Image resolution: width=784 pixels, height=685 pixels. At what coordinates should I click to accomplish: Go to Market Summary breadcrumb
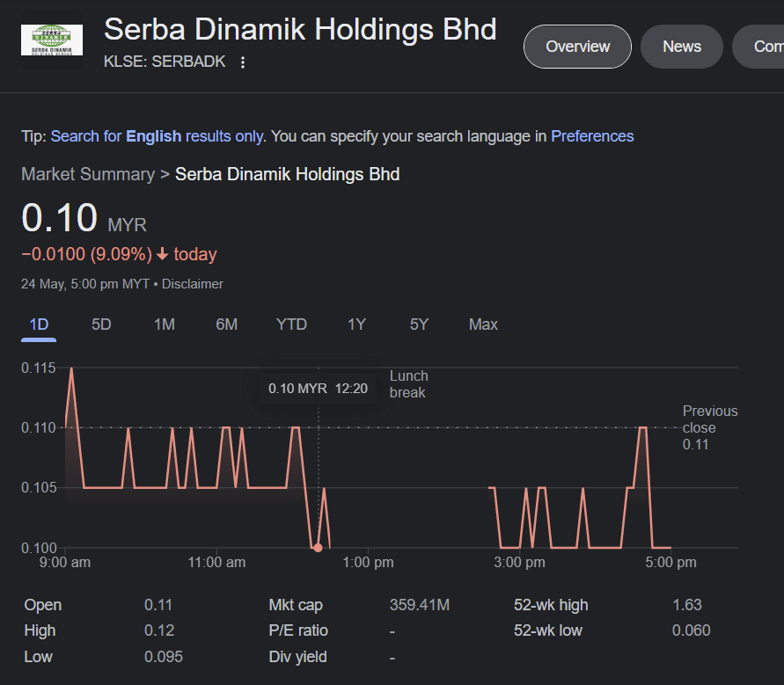click(x=88, y=174)
